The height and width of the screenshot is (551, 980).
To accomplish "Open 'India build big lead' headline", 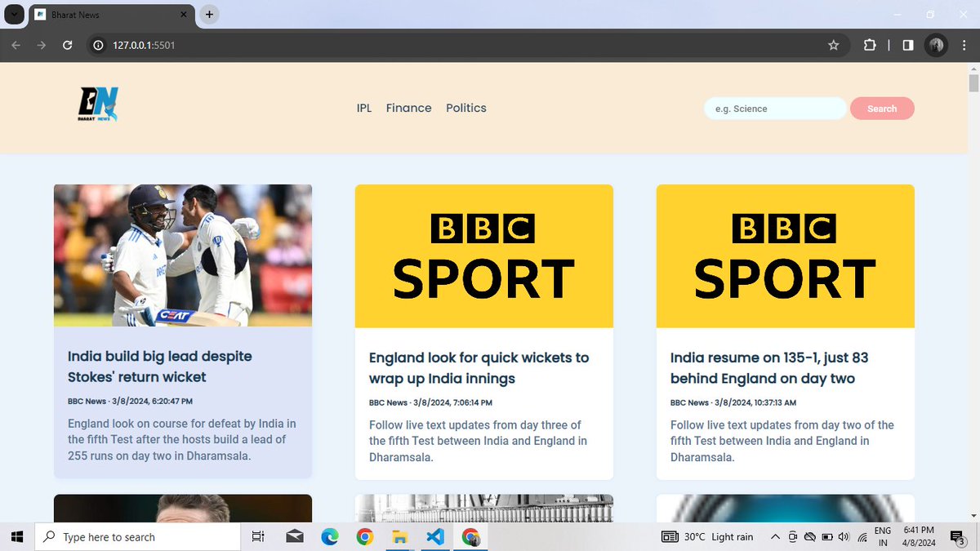I will coord(160,367).
